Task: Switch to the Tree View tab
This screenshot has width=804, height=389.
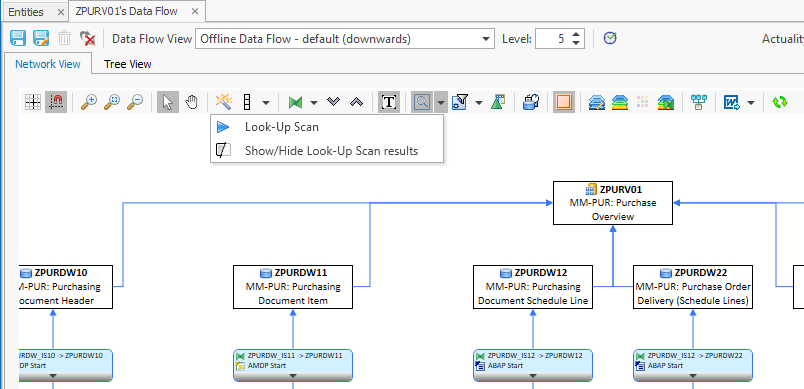Action: (x=128, y=64)
